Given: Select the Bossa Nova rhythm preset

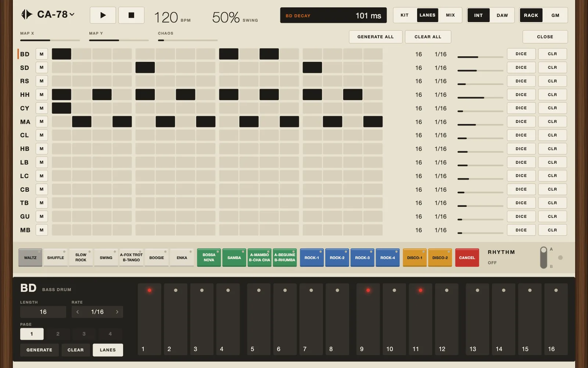Looking at the screenshot, I should [209, 258].
